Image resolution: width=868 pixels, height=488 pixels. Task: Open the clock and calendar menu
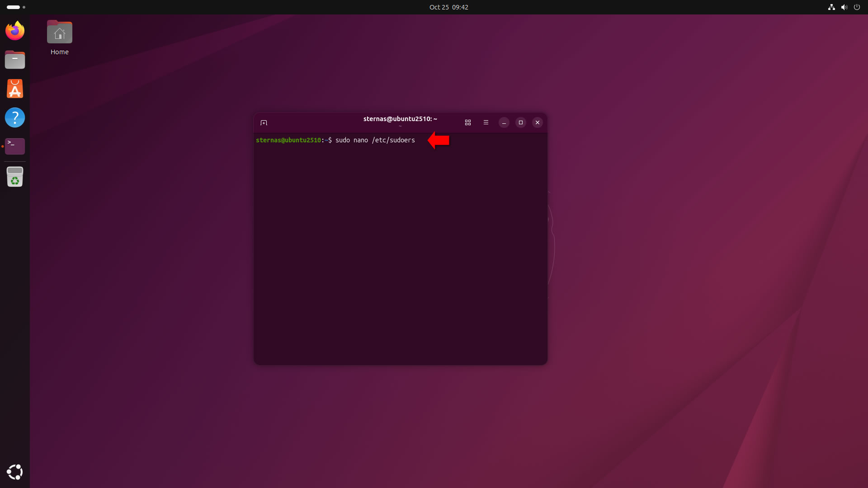point(448,7)
